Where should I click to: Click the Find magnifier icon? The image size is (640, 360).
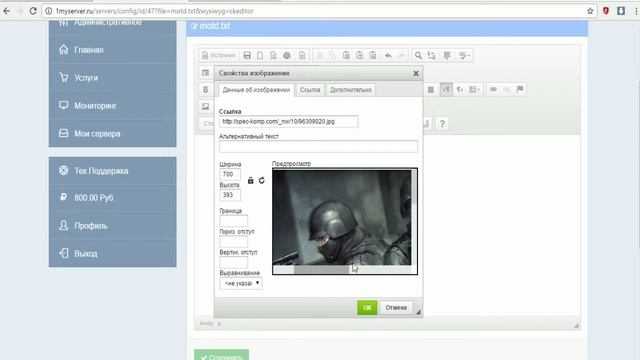pyautogui.click(x=418, y=56)
